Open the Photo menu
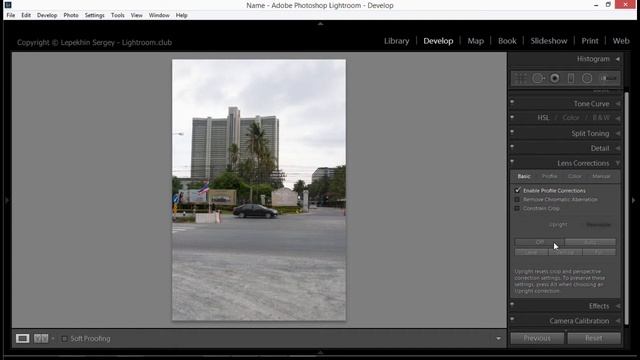Image resolution: width=640 pixels, height=360 pixels. click(x=71, y=15)
